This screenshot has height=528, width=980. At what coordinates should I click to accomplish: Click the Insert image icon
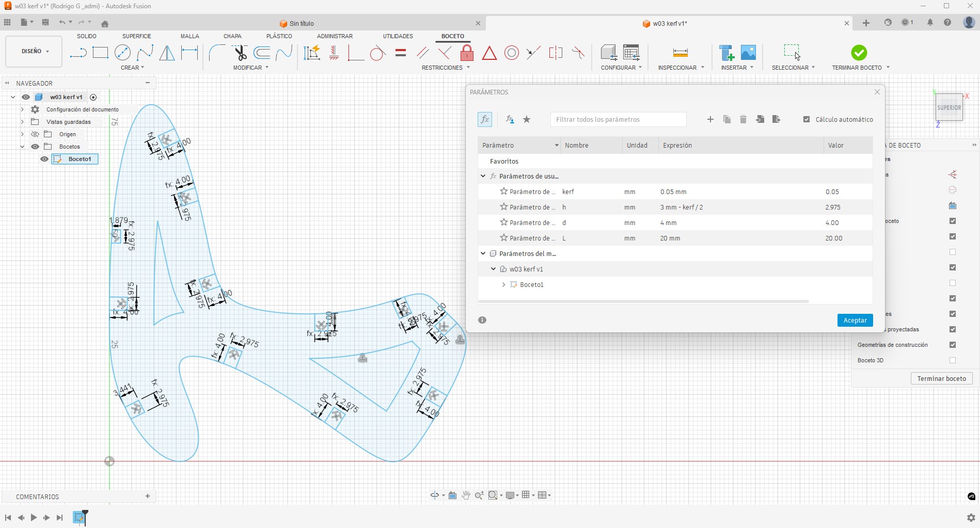pyautogui.click(x=748, y=53)
